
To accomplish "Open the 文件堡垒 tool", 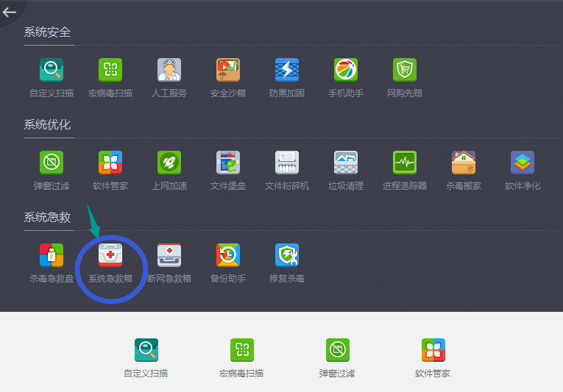I will (x=228, y=163).
